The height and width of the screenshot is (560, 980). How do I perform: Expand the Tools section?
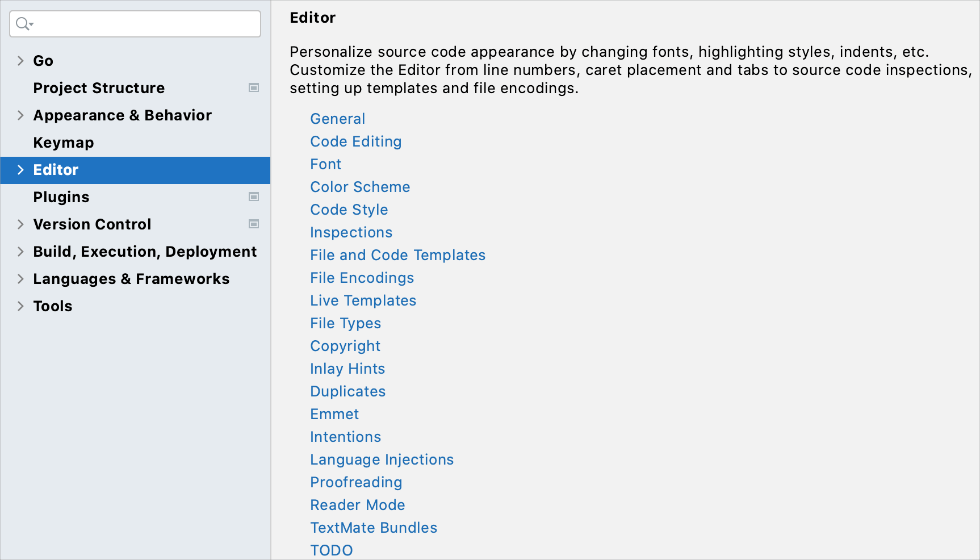pos(20,306)
